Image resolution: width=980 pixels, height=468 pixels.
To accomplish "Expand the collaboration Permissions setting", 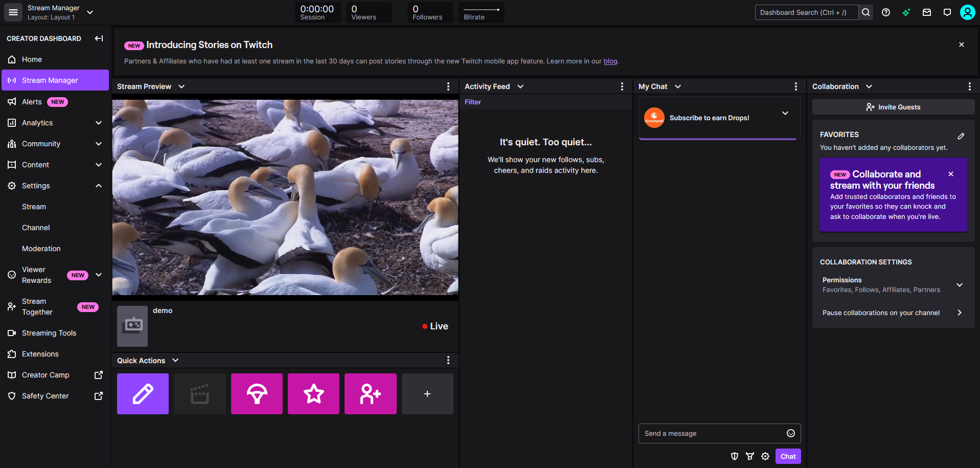I will pos(960,285).
